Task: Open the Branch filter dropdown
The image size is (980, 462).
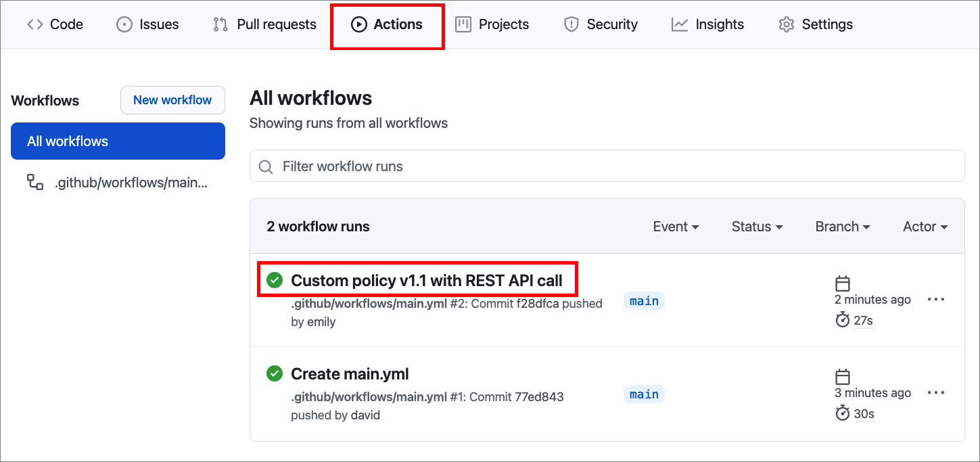Action: (841, 227)
